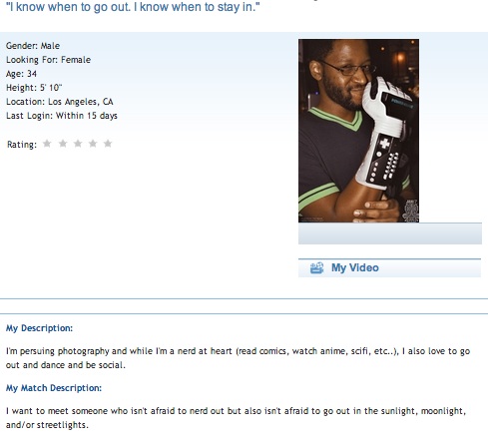Give a five-star rating

point(108,144)
